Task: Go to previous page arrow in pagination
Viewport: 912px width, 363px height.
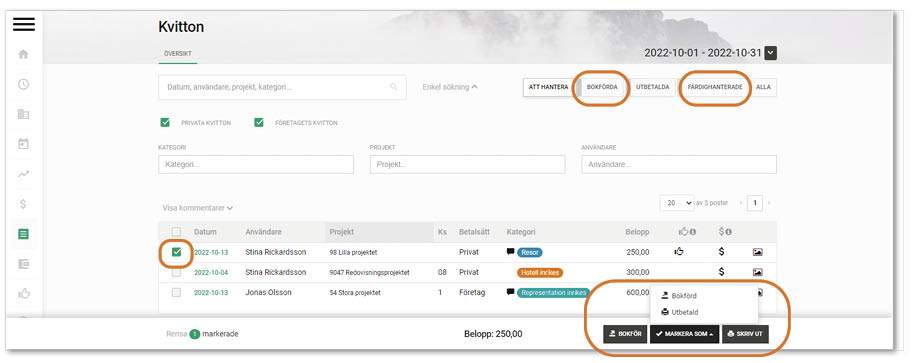Action: pyautogui.click(x=741, y=203)
